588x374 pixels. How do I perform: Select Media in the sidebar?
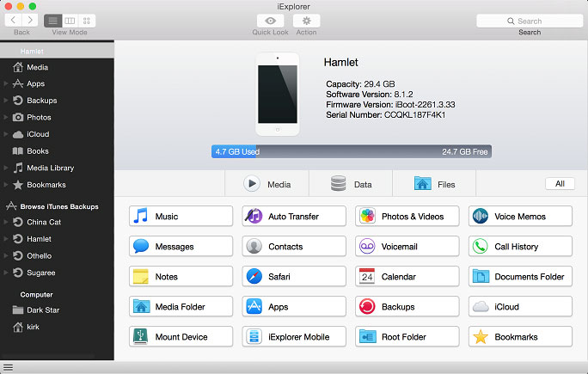pyautogui.click(x=57, y=68)
